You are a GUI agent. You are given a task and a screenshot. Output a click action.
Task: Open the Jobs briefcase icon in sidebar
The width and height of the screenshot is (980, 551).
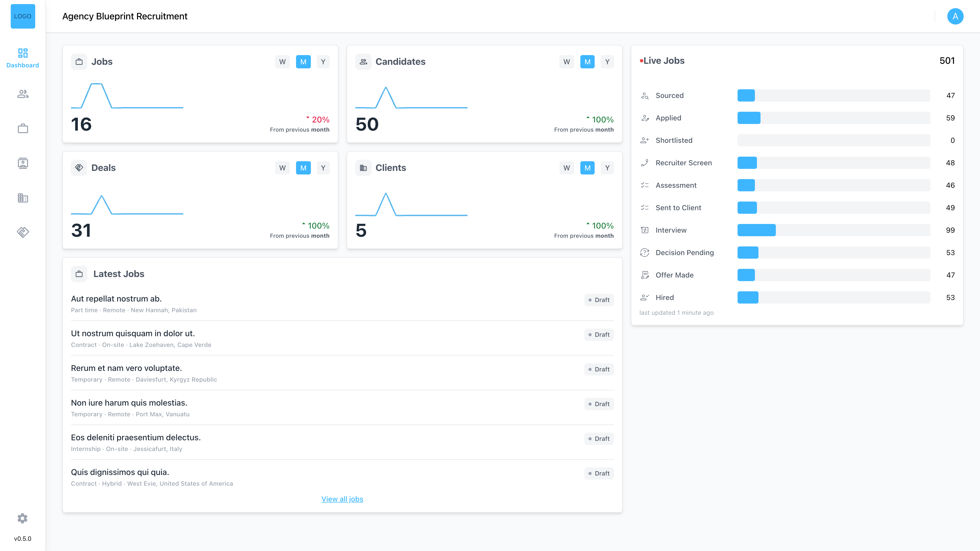(22, 129)
